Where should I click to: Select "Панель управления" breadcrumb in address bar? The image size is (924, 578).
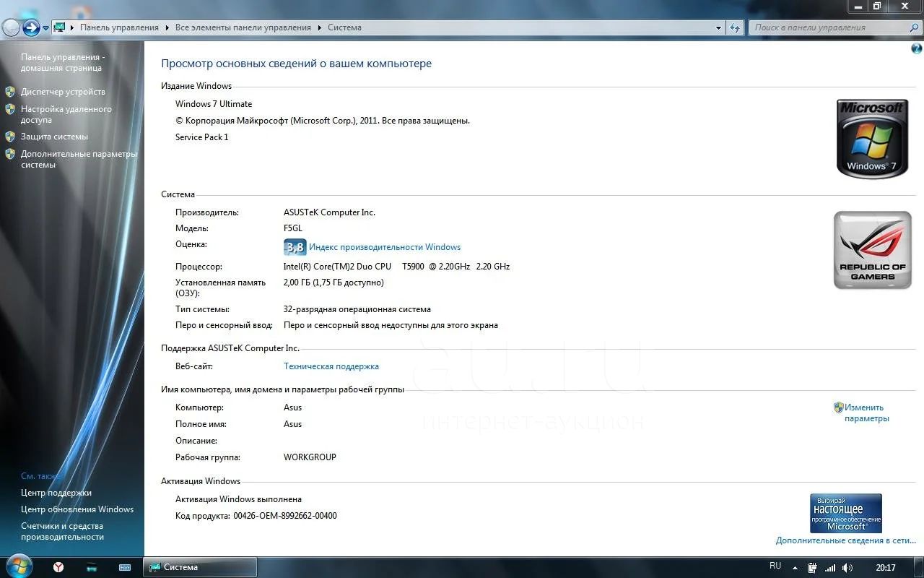pyautogui.click(x=119, y=27)
